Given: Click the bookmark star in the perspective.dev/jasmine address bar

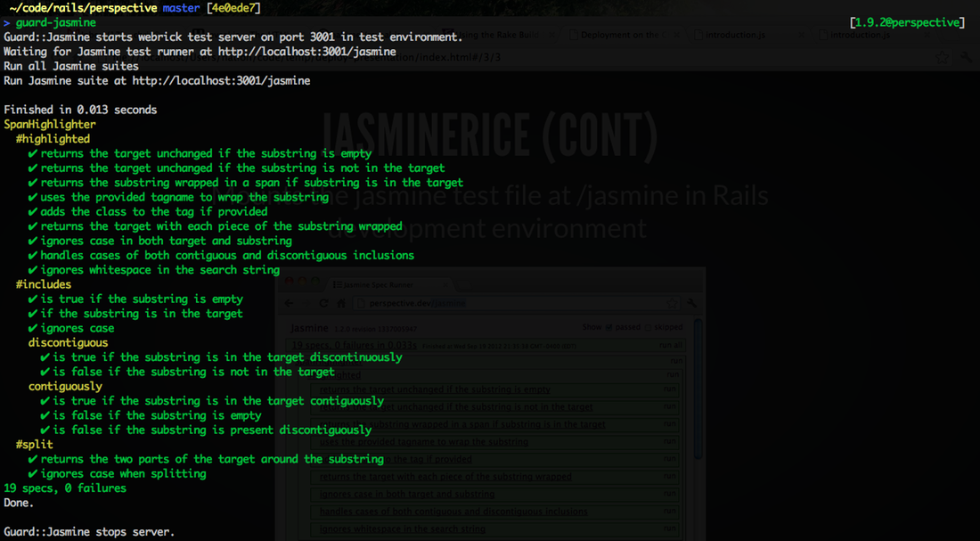Looking at the screenshot, I should coord(672,303).
